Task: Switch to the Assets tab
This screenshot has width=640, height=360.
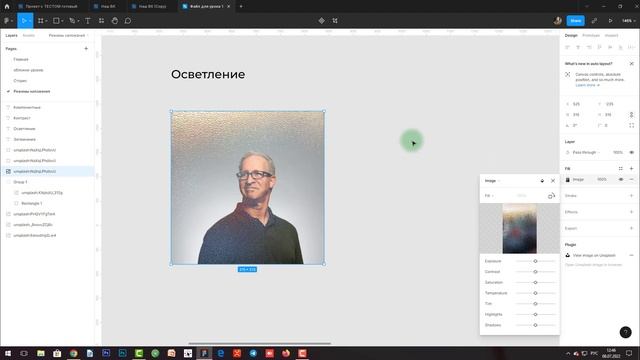Action: click(x=29, y=36)
